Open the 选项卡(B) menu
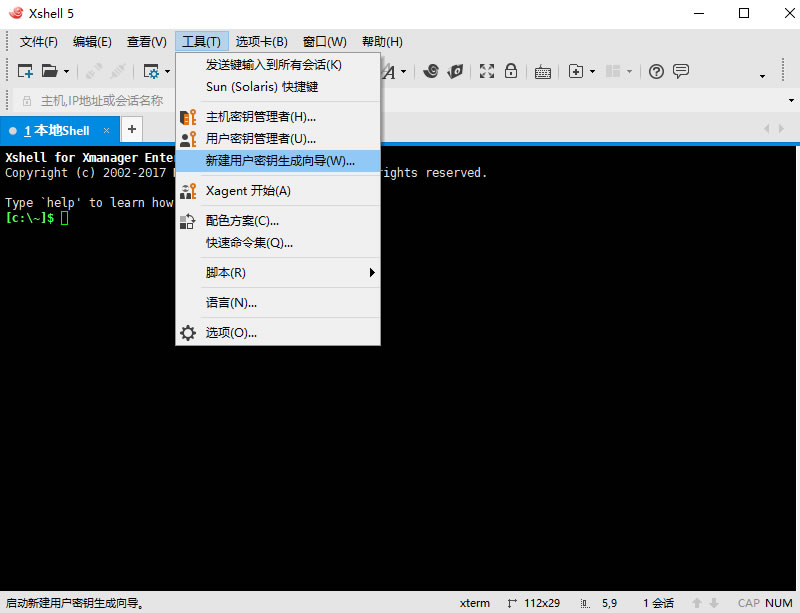 click(262, 42)
